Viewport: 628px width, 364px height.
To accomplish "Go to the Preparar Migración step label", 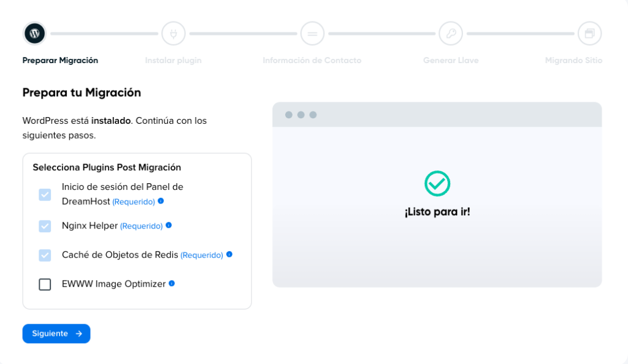I will [x=60, y=61].
